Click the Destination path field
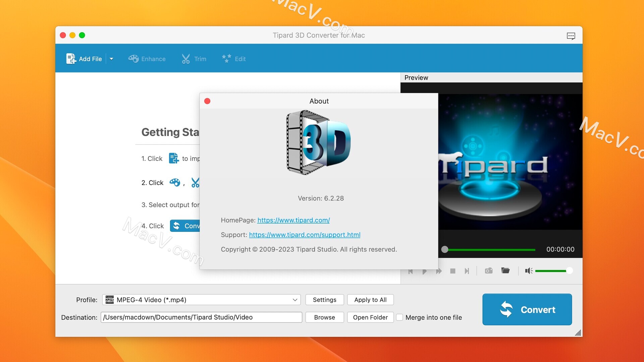 [x=201, y=317]
